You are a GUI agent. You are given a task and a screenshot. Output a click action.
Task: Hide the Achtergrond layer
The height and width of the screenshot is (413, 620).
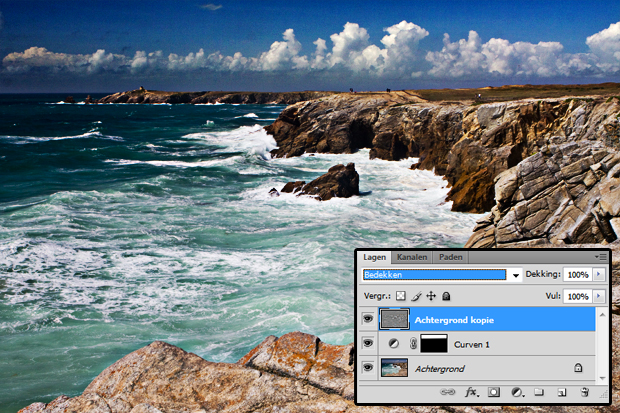[x=368, y=368]
